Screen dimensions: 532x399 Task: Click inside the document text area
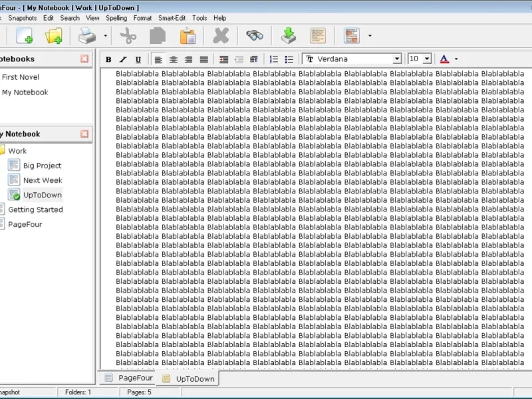[x=317, y=219]
